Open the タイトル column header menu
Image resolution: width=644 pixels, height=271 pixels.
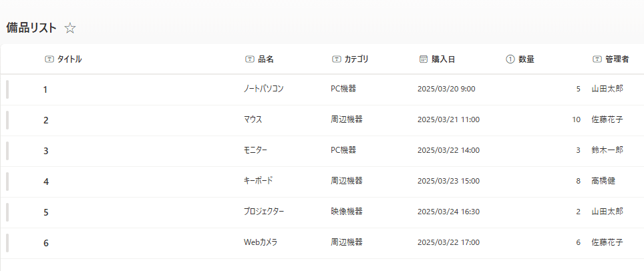tap(69, 59)
